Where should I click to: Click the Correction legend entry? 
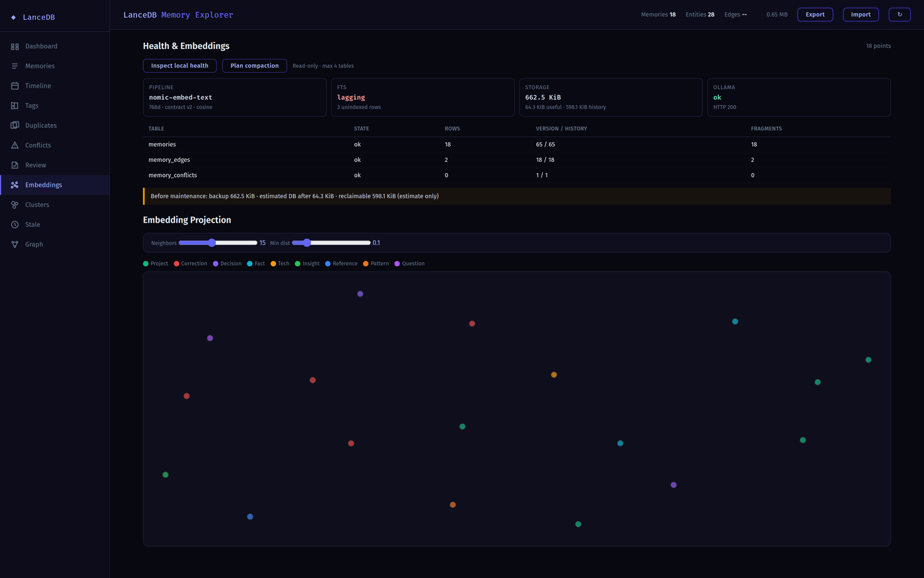(x=190, y=264)
